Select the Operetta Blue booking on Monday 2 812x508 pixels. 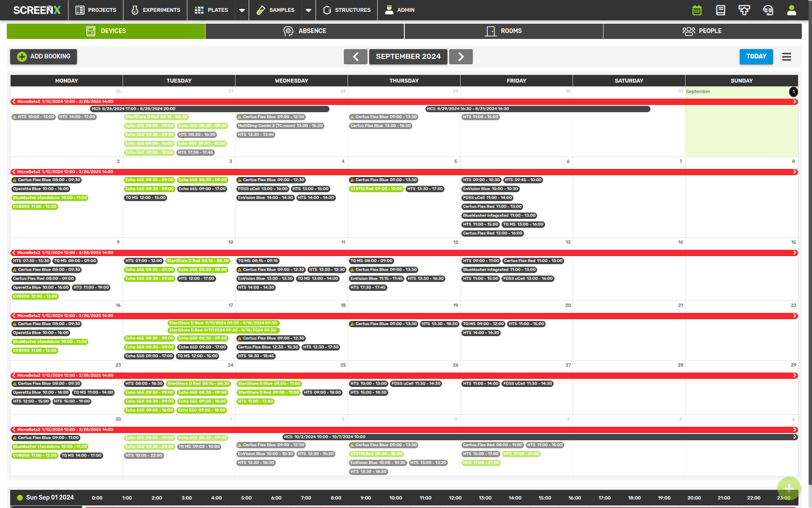pos(41,189)
